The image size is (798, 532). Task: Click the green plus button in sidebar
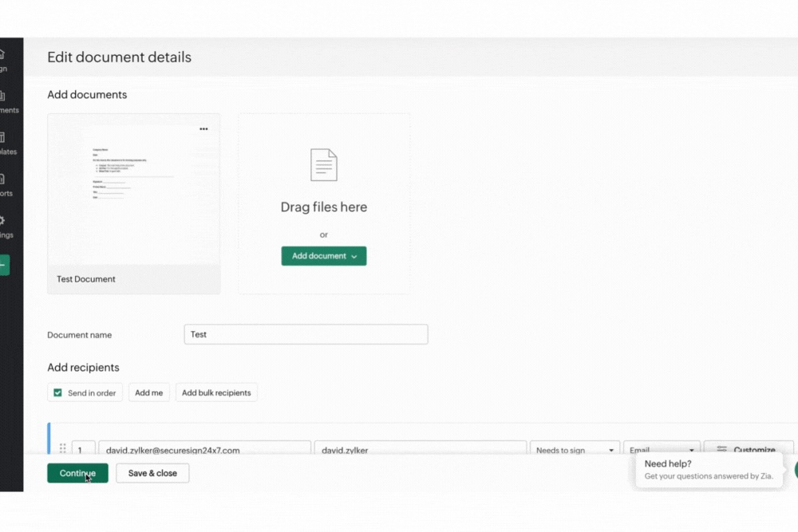4,266
